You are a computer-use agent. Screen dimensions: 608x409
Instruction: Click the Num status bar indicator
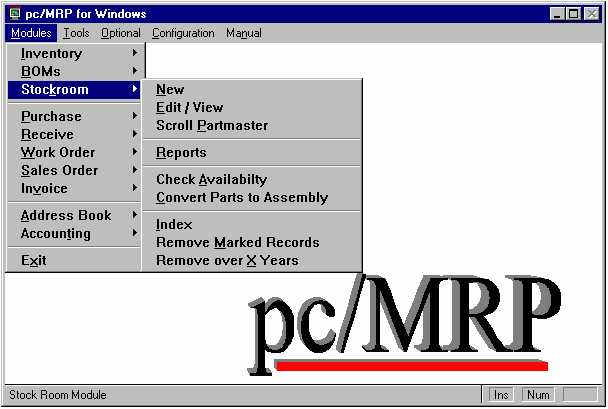pyautogui.click(x=538, y=395)
